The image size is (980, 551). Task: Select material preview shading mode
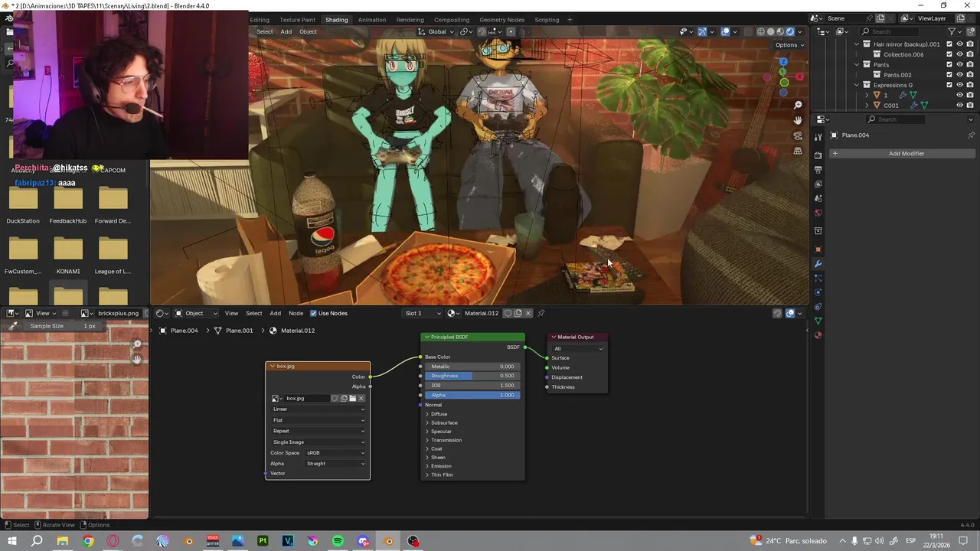(x=780, y=31)
